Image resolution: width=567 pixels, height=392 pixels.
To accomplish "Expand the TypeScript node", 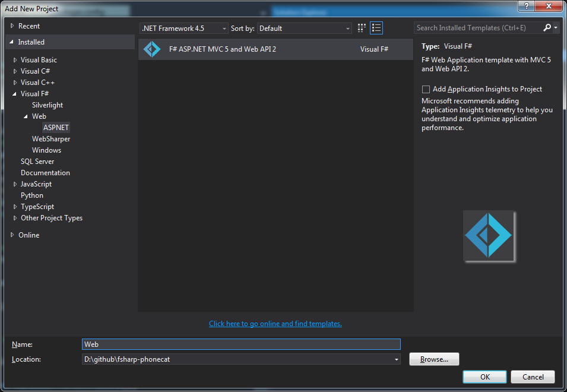I will pyautogui.click(x=15, y=207).
